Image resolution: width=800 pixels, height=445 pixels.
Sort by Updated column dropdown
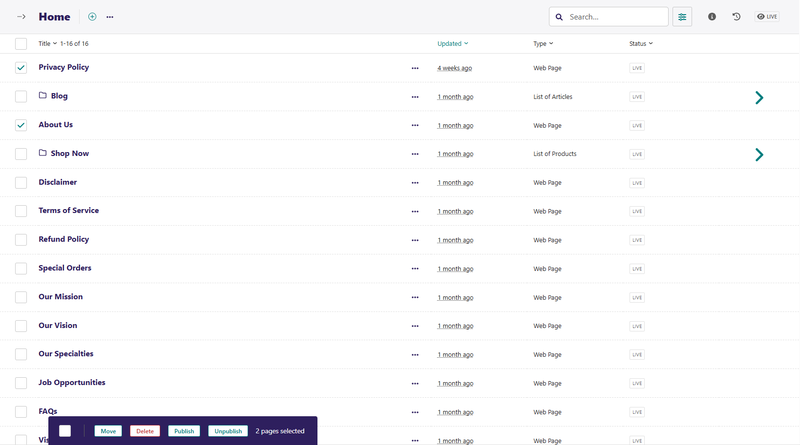coord(452,44)
